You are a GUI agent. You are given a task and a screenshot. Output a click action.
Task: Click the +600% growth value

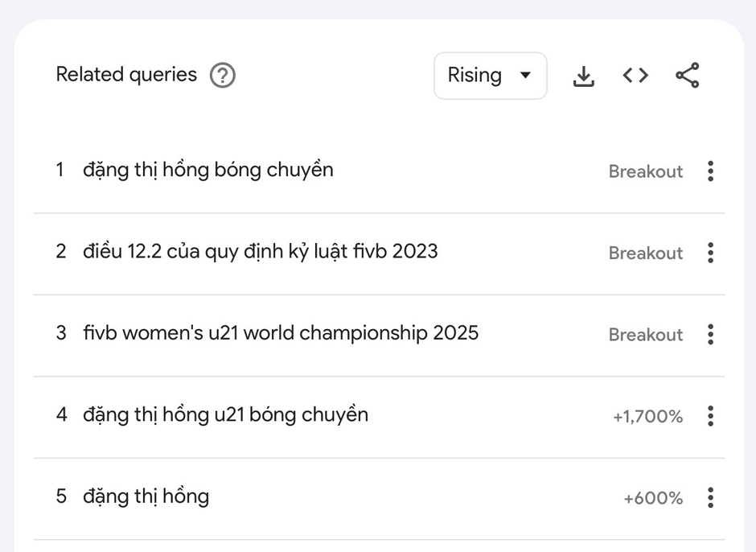click(653, 498)
